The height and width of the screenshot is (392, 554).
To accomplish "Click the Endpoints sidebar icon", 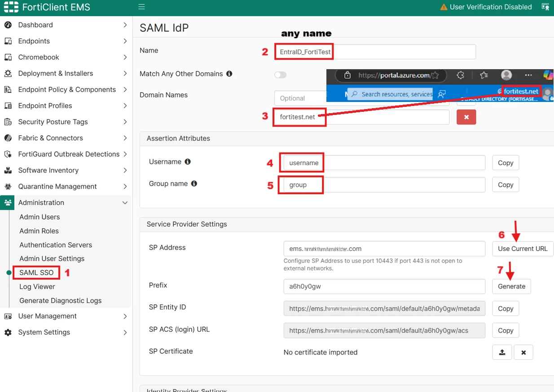I will point(8,41).
